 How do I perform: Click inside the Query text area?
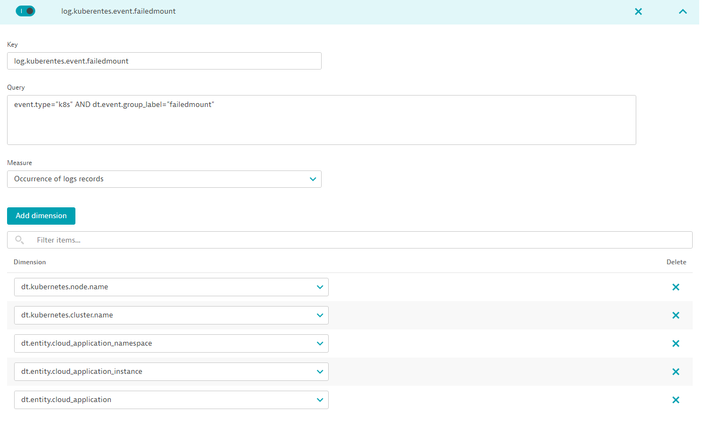click(321, 120)
